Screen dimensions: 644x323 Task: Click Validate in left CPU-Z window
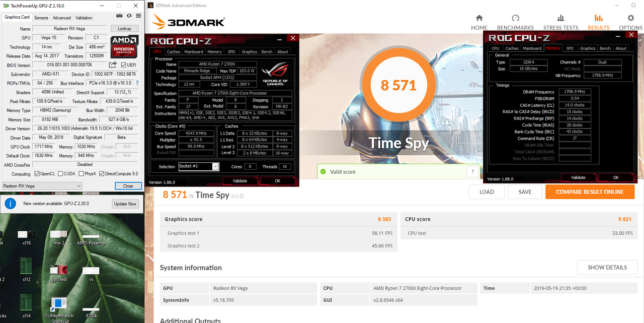(240, 181)
